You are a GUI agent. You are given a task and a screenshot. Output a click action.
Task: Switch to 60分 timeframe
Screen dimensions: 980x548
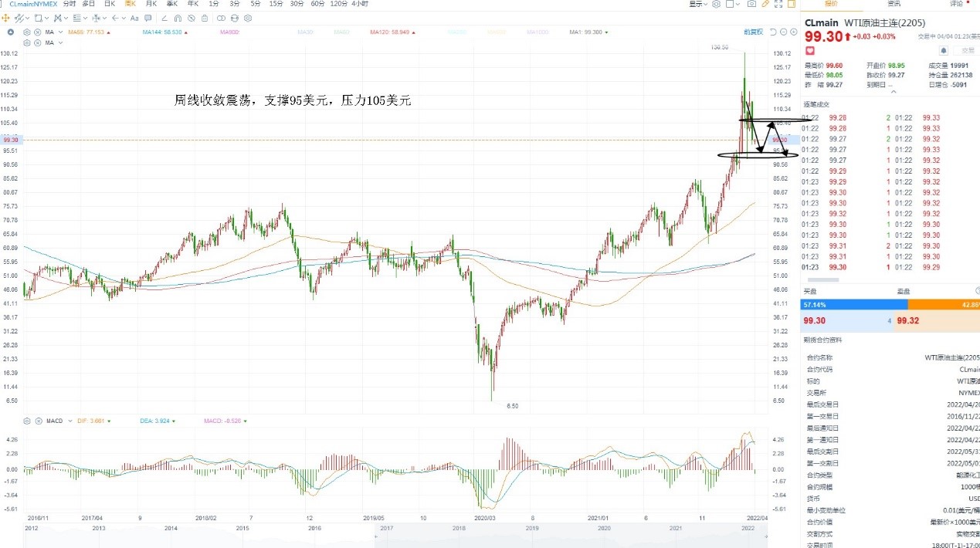[317, 4]
